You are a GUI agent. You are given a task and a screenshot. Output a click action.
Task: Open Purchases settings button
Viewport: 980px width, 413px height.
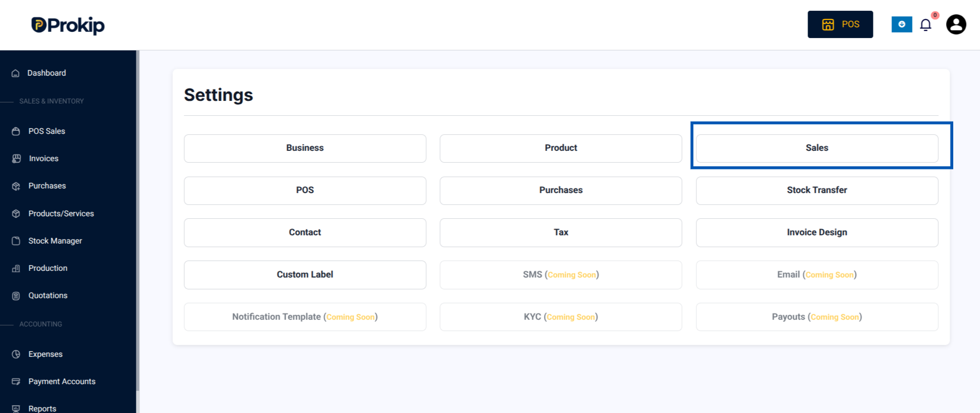pyautogui.click(x=561, y=191)
